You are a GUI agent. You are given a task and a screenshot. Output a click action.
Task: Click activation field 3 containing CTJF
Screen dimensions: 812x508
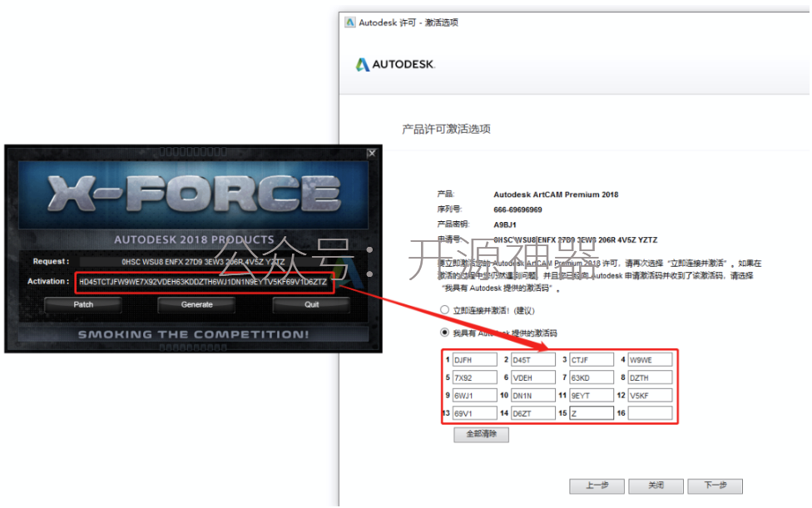point(592,359)
